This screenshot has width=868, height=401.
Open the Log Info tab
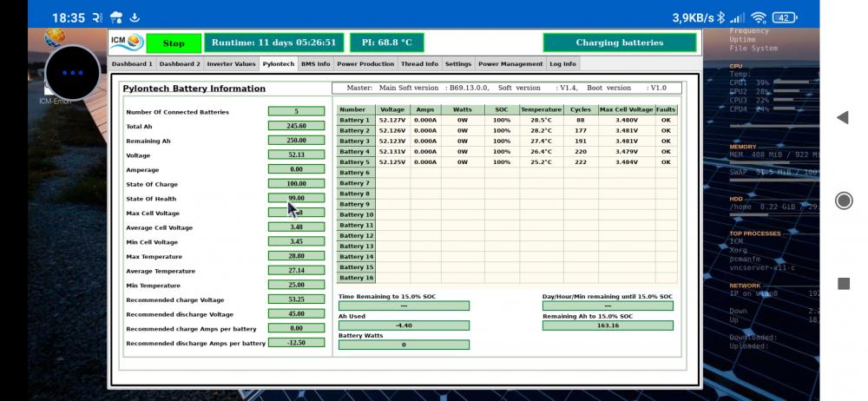pyautogui.click(x=563, y=63)
